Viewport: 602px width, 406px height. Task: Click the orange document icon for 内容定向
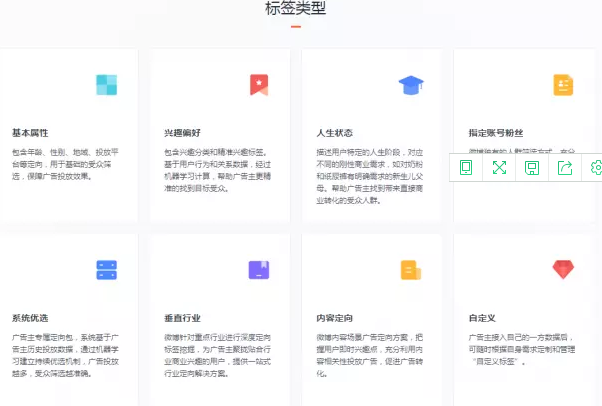pyautogui.click(x=411, y=270)
